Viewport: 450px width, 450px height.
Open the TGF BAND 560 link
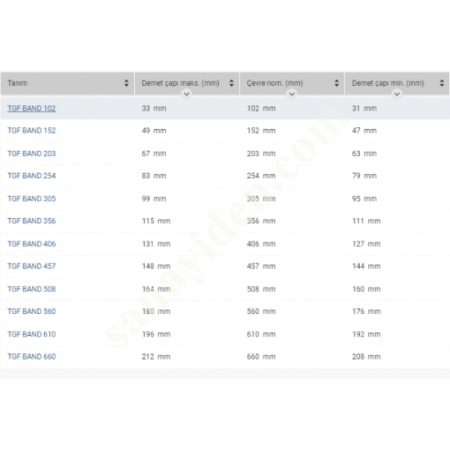32,311
